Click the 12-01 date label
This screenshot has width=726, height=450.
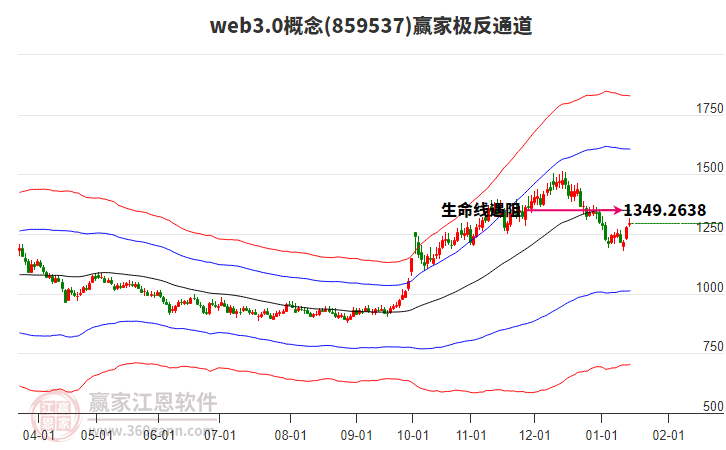click(534, 435)
